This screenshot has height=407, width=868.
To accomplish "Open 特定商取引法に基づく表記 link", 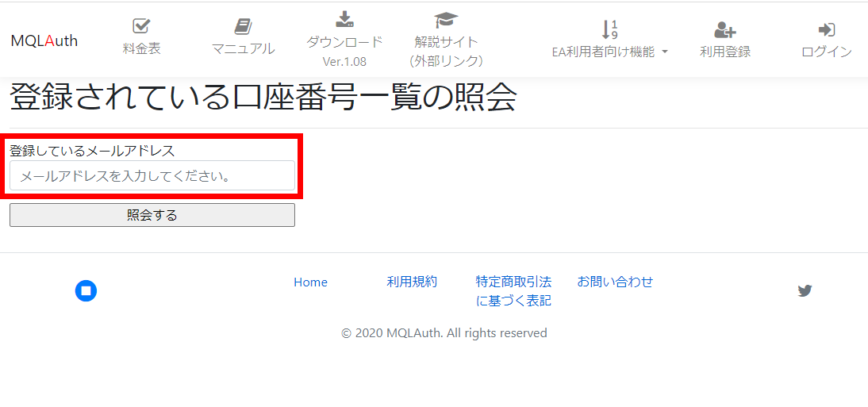I will point(513,291).
